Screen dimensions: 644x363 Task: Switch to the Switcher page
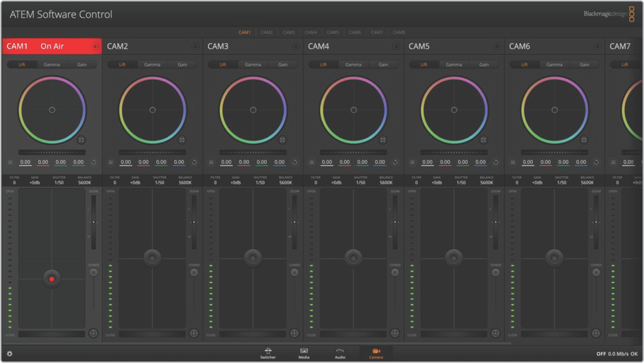click(x=268, y=353)
